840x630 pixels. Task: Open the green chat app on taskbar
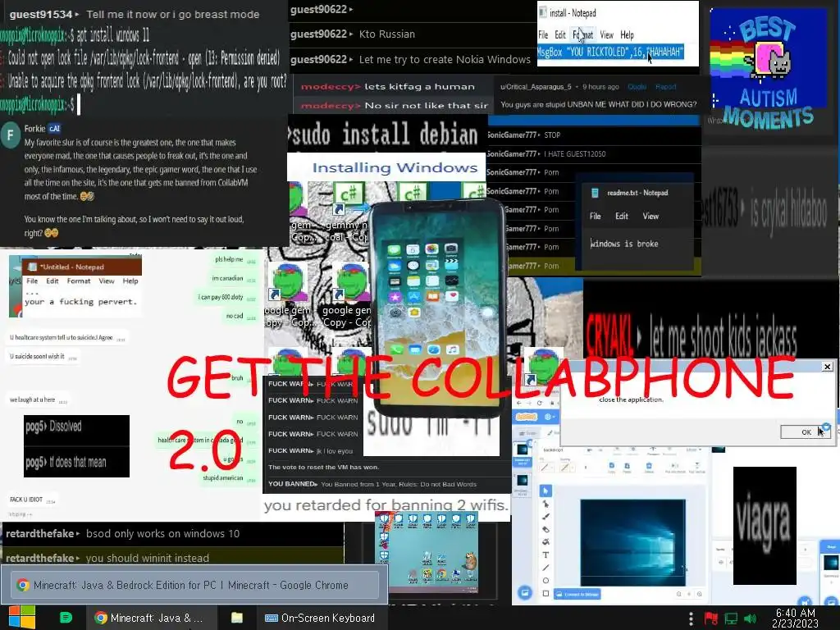tap(66, 618)
